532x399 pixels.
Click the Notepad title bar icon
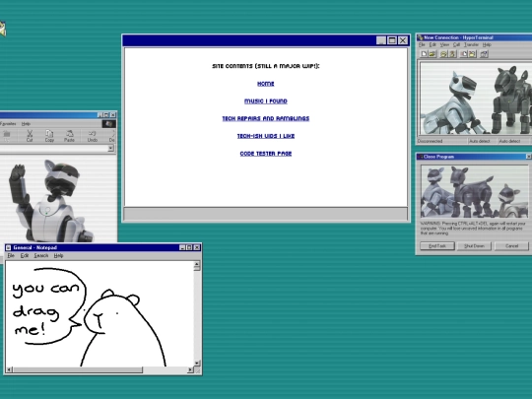(9, 247)
